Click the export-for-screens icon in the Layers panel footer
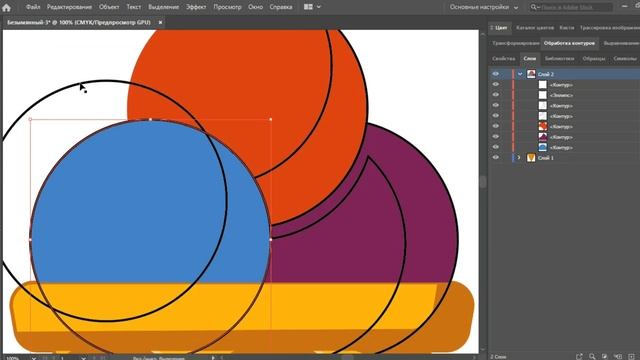Screen dimensions: 640x360 pyautogui.click(x=579, y=356)
